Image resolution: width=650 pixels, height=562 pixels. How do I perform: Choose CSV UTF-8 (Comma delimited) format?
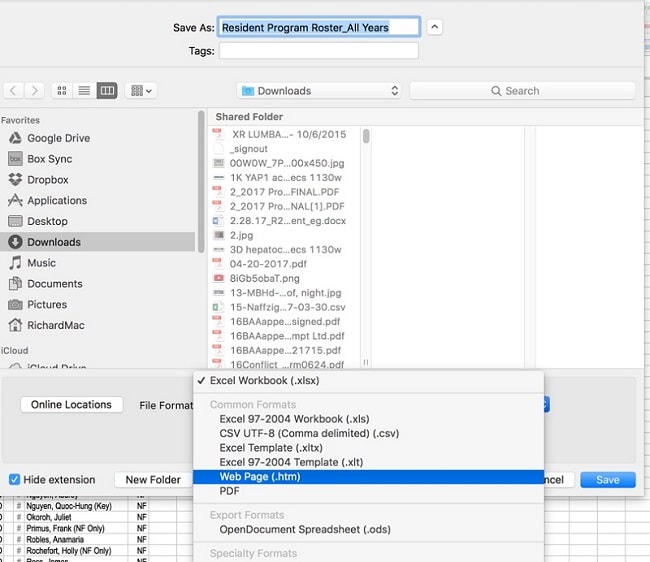(369, 433)
